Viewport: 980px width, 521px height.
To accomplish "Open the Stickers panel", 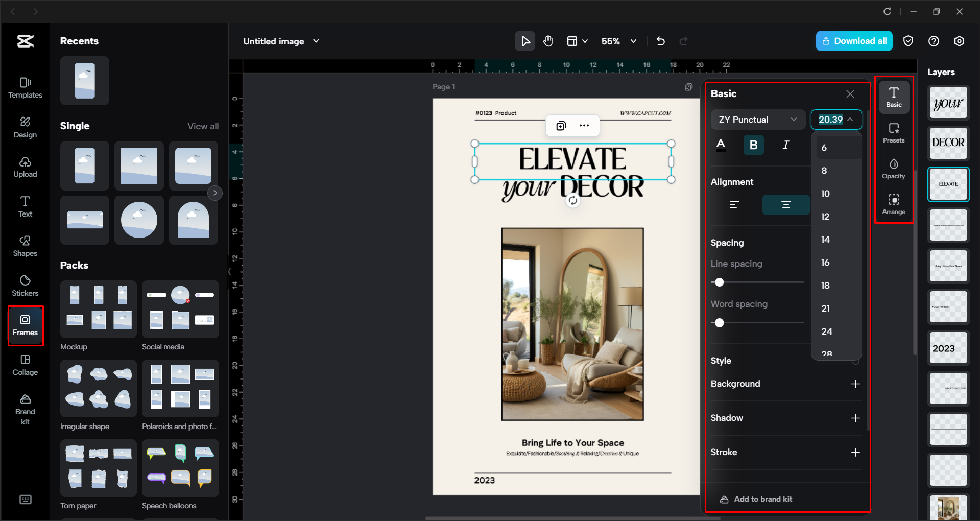I will tap(25, 286).
